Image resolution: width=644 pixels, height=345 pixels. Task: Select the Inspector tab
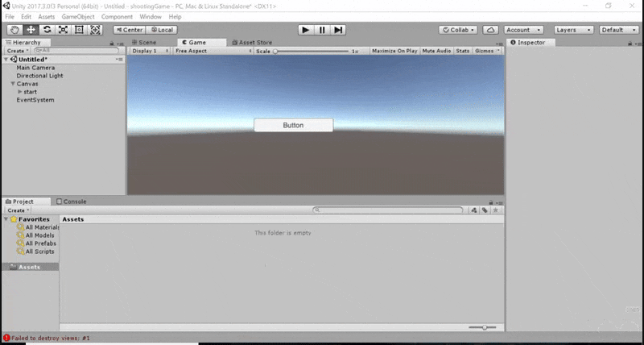click(x=530, y=43)
